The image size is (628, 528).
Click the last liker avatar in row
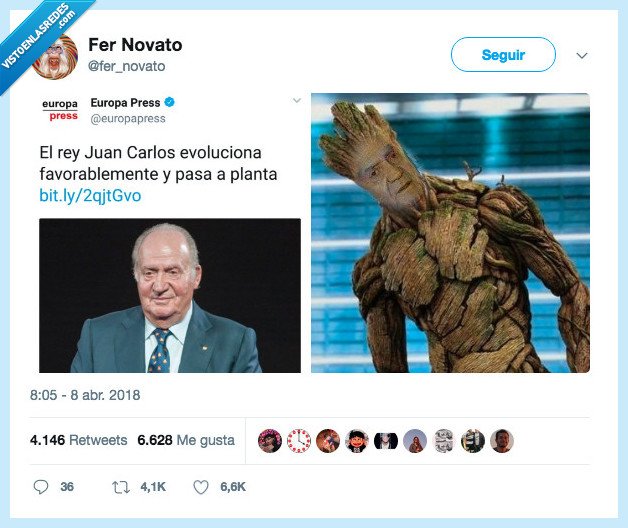click(502, 441)
